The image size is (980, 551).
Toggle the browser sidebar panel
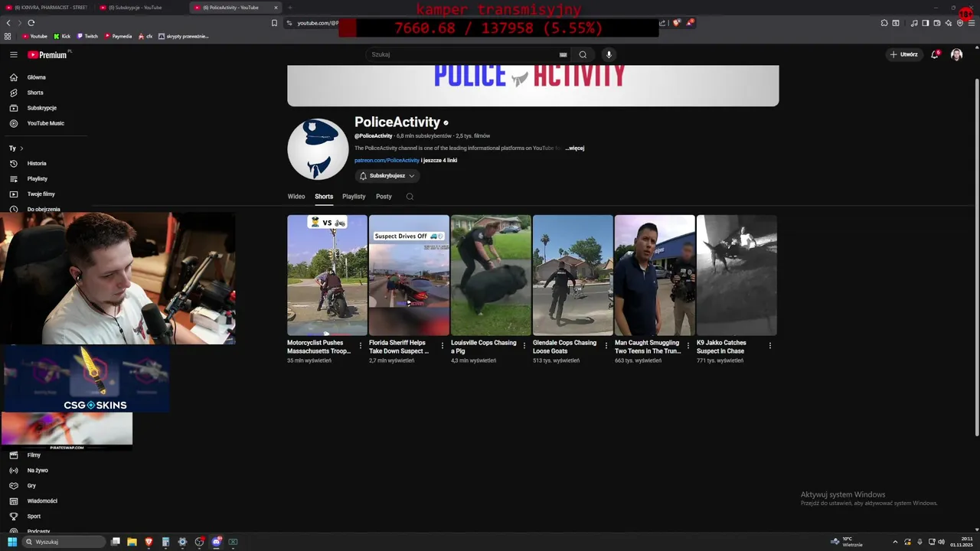925,23
